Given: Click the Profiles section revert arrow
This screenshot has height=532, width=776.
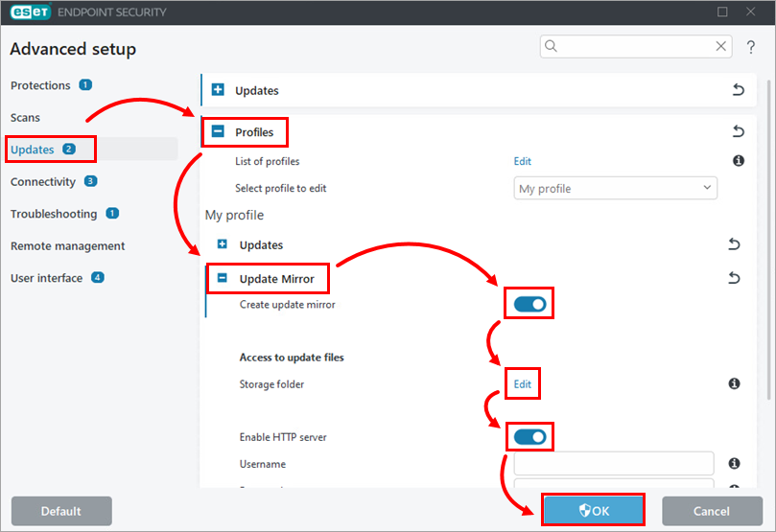Looking at the screenshot, I should [x=738, y=131].
